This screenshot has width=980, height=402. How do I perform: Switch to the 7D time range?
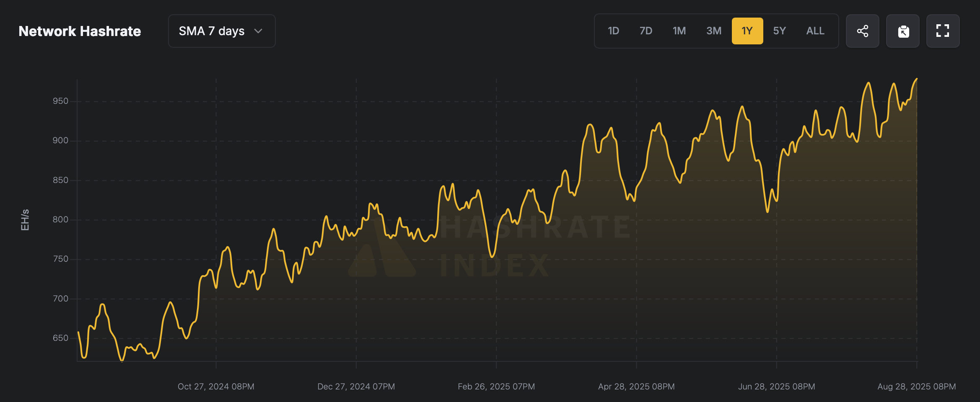coord(646,31)
